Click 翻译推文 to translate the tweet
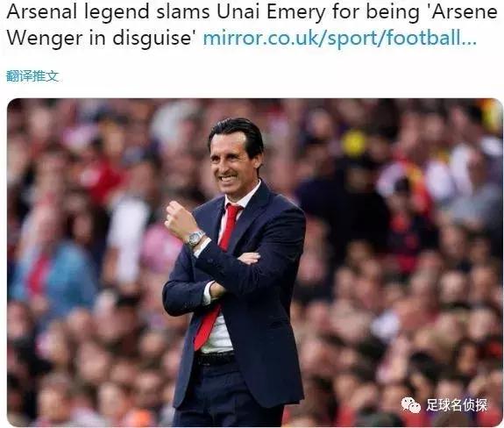Viewport: 504px width, 428px height. (x=32, y=76)
